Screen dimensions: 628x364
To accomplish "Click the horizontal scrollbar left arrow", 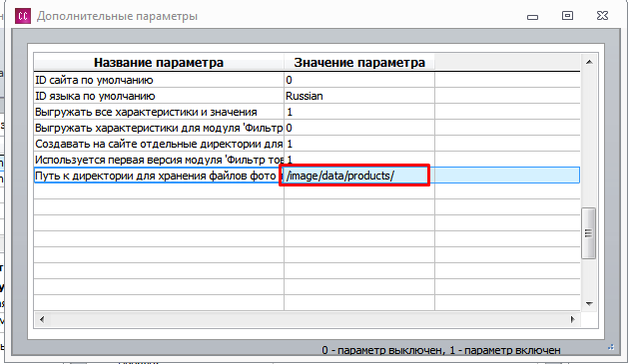I will click(42, 319).
